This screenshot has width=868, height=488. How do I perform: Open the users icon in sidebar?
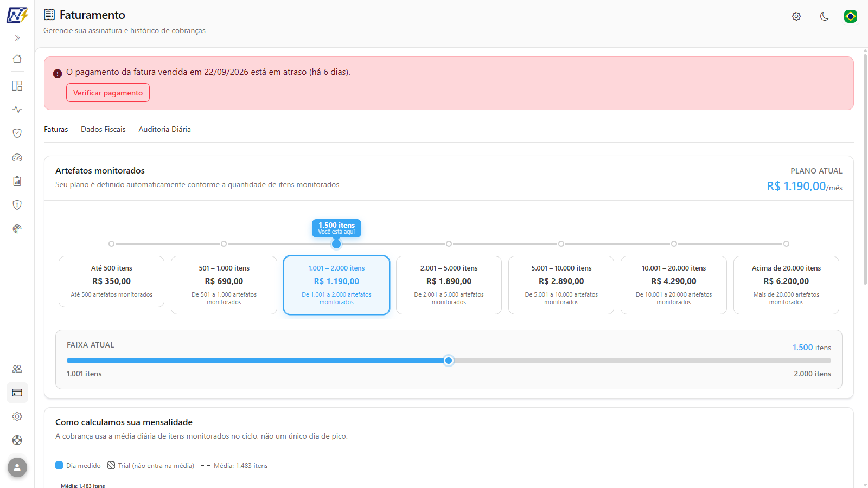click(x=17, y=369)
